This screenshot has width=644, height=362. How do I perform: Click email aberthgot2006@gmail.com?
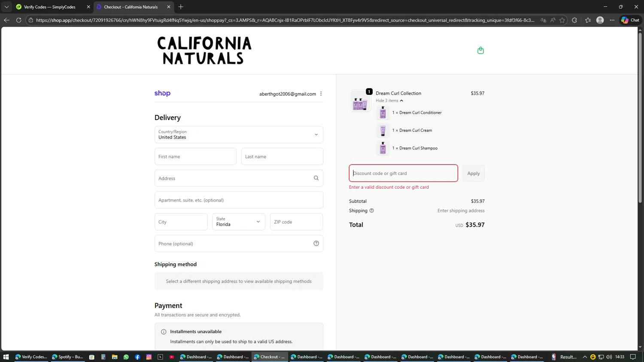click(x=288, y=94)
